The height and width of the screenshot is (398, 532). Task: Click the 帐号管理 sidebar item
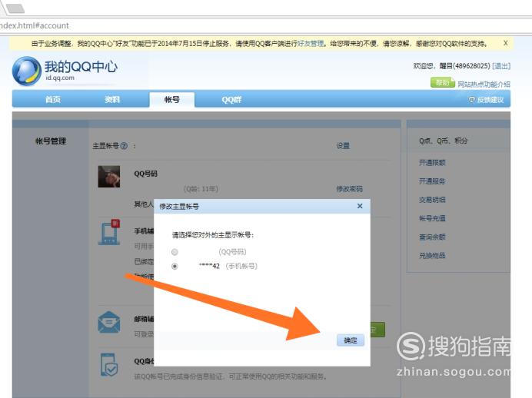tap(51, 141)
